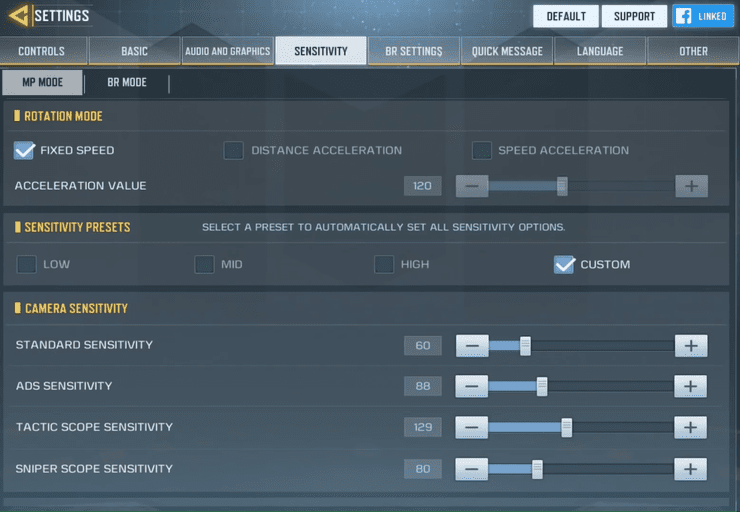Go back using the Settings arrow icon
This screenshot has width=740, height=512.
pos(19,16)
